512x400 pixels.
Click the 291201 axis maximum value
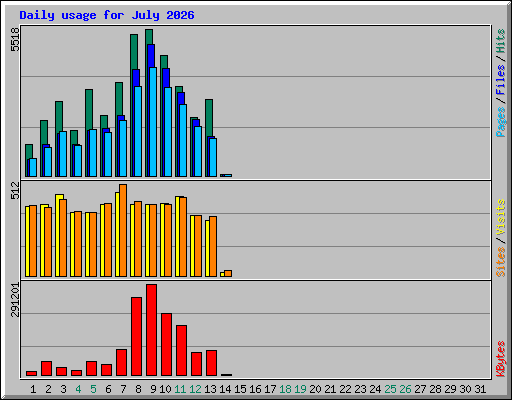tap(15, 300)
